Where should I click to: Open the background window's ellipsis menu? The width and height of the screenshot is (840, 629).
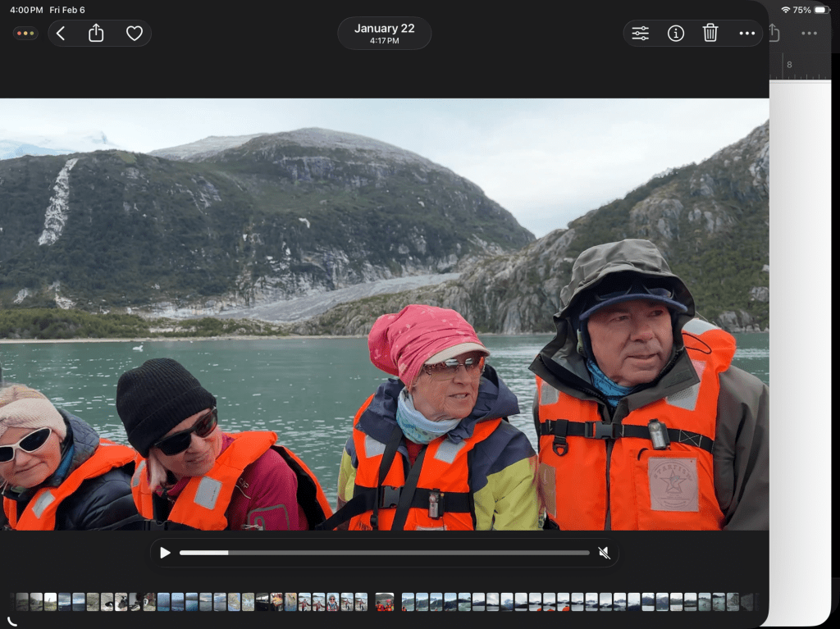coord(809,34)
